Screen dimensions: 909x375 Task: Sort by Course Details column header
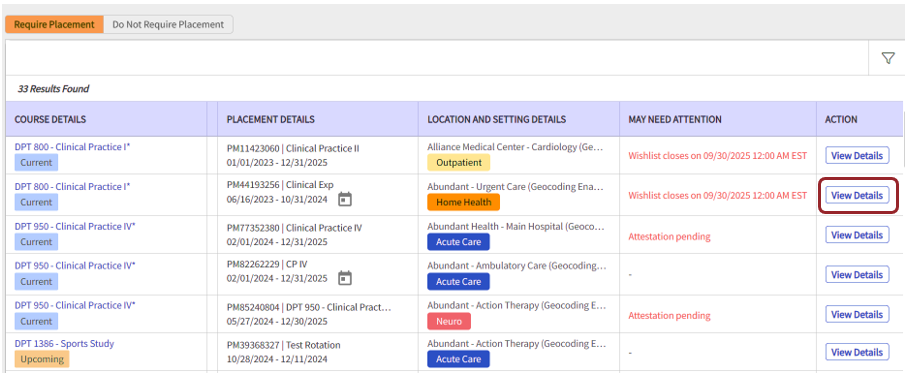pos(50,119)
